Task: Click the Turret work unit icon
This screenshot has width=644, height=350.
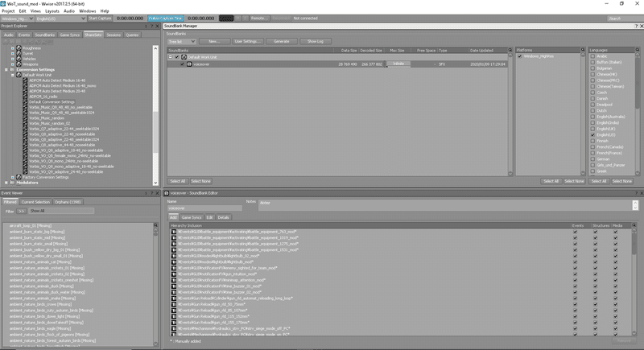Action: click(x=19, y=53)
